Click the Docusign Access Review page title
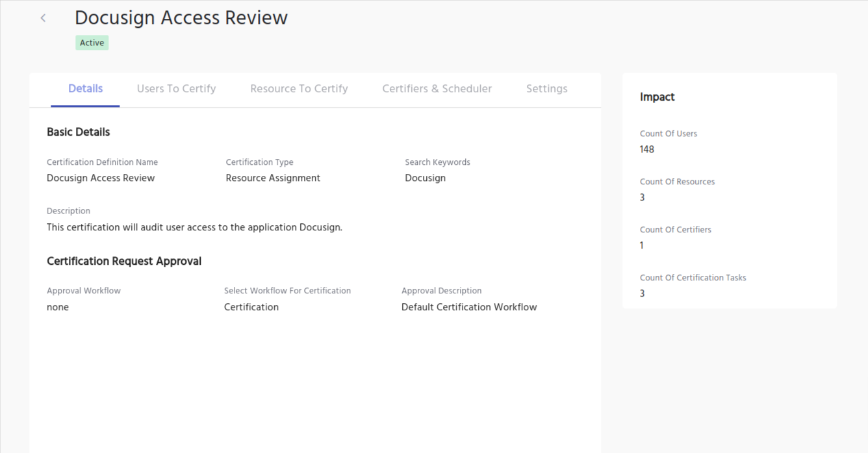The width and height of the screenshot is (868, 453). coord(181,18)
